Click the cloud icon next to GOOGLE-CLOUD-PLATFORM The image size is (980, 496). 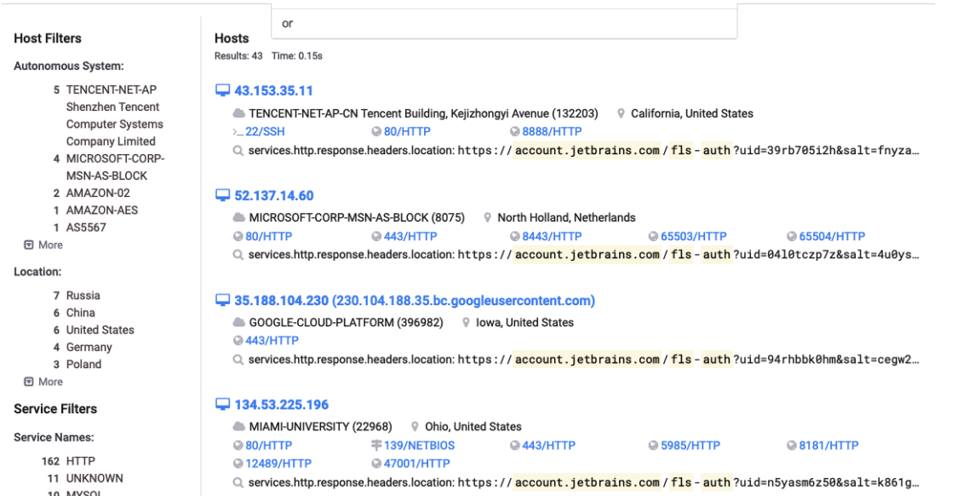click(238, 323)
